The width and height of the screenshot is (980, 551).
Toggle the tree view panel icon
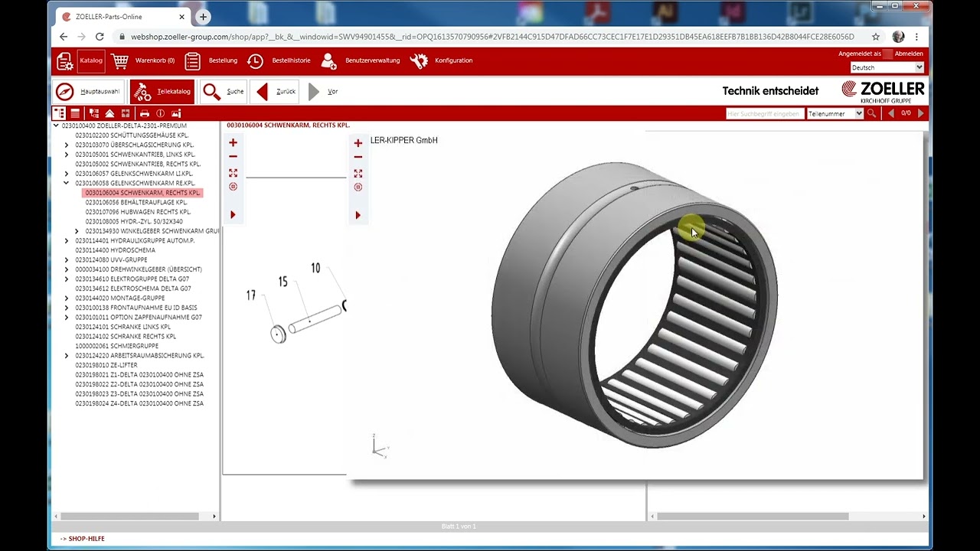tap(59, 113)
